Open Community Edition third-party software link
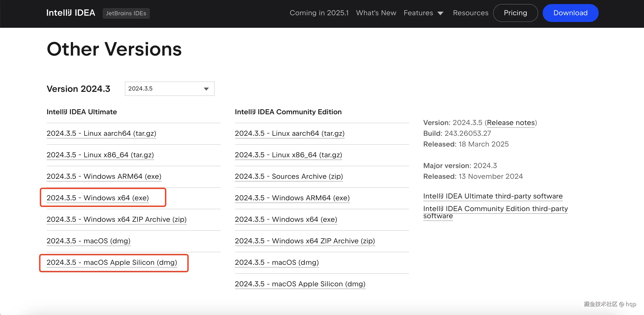The height and width of the screenshot is (315, 644). (495, 209)
